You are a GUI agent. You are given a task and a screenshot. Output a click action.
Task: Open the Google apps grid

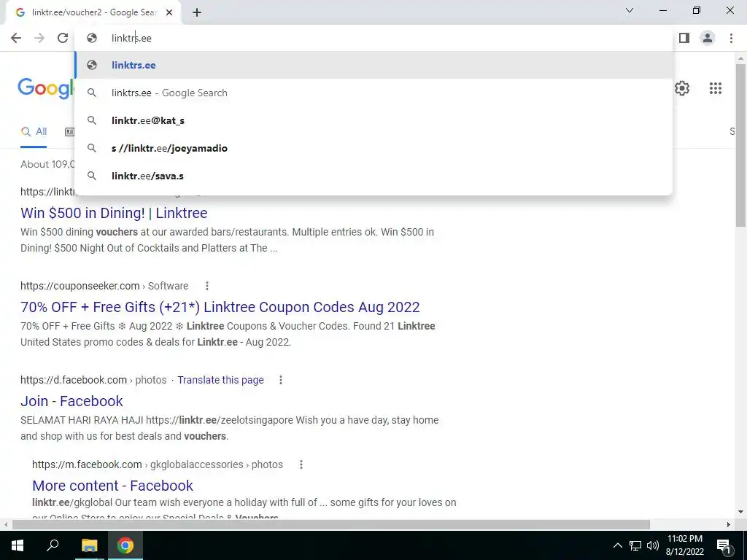coord(715,88)
